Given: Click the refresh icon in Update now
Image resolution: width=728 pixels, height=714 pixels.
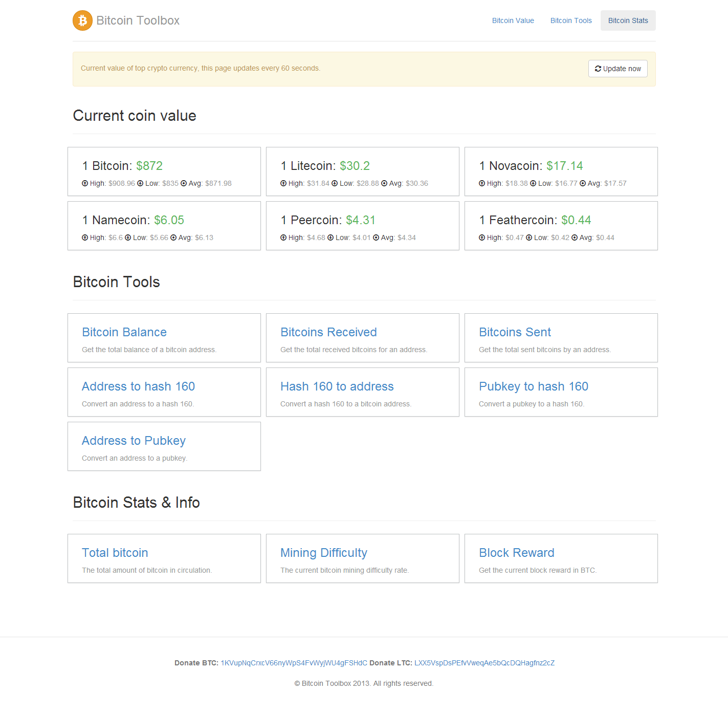Looking at the screenshot, I should [598, 69].
